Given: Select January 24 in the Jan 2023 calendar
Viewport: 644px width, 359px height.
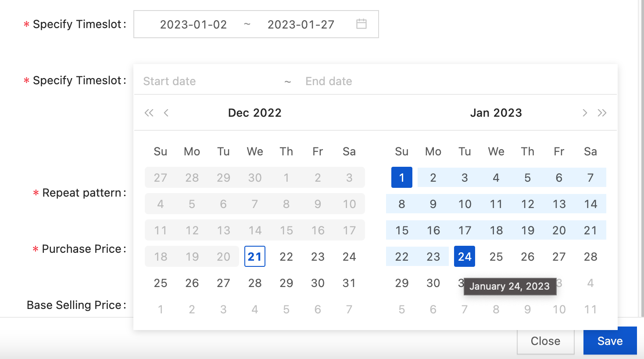Looking at the screenshot, I should click(465, 256).
